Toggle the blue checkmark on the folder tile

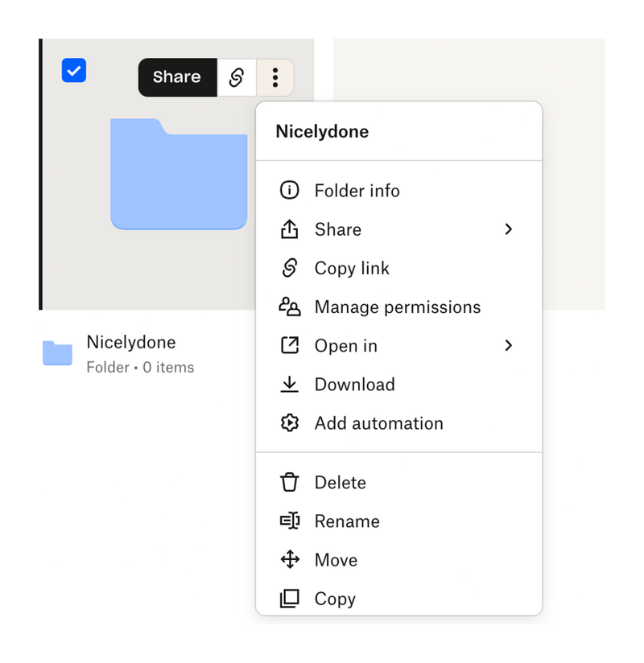tap(73, 71)
